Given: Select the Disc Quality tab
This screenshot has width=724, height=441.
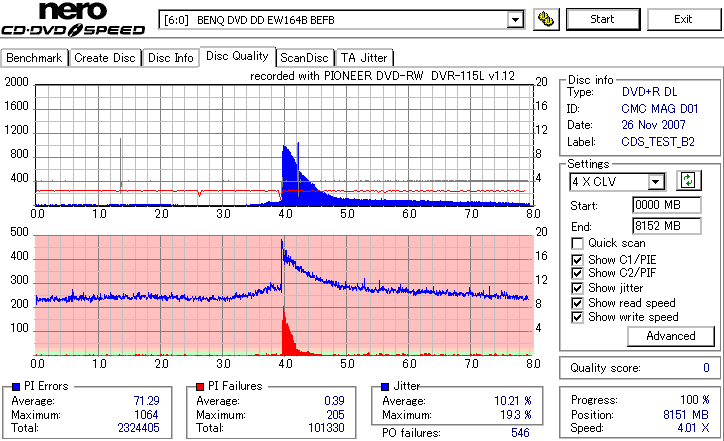Looking at the screenshot, I should pos(237,56).
